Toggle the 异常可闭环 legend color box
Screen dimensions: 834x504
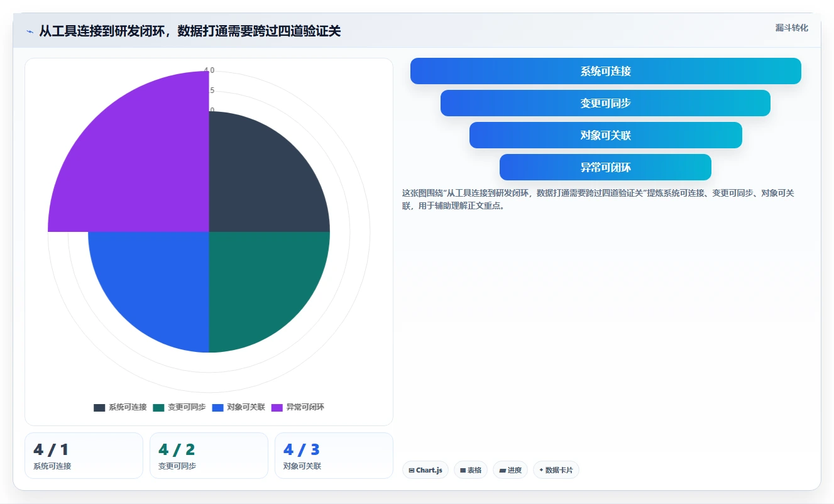coord(277,408)
